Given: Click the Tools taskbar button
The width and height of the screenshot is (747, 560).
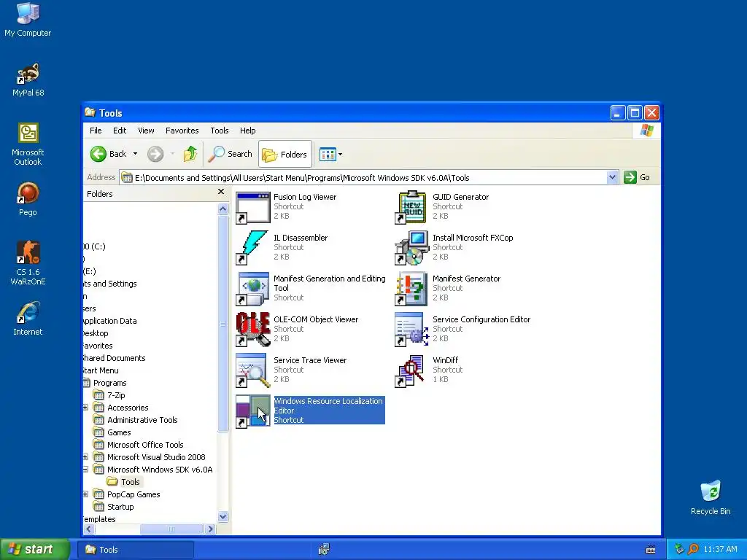Looking at the screenshot, I should [x=136, y=550].
